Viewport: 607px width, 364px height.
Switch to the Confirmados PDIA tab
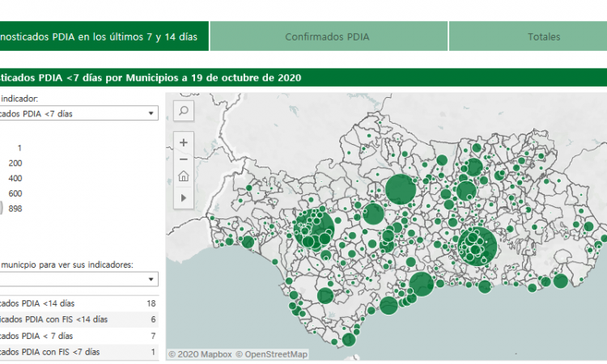point(328,36)
